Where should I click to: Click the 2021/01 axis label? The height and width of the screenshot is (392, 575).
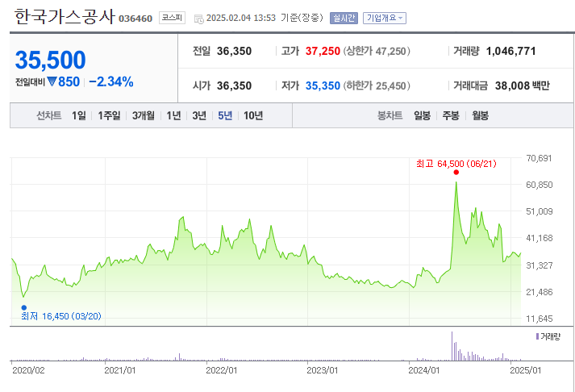(120, 370)
